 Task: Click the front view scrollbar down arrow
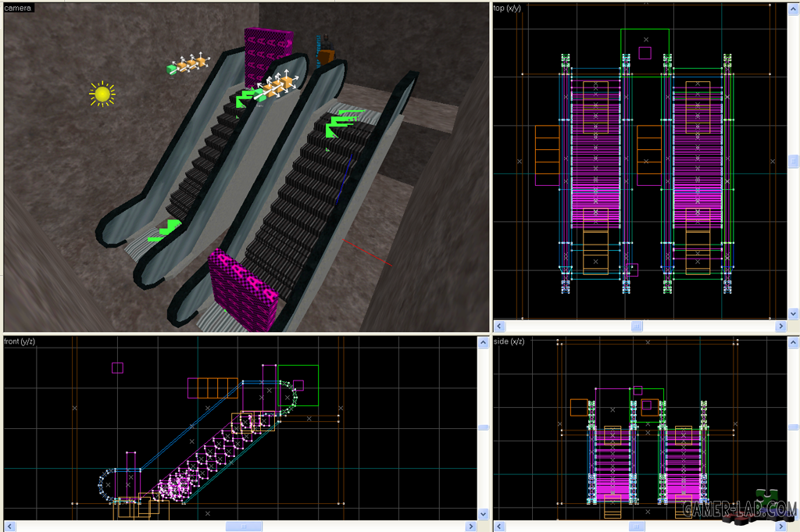pos(483,514)
